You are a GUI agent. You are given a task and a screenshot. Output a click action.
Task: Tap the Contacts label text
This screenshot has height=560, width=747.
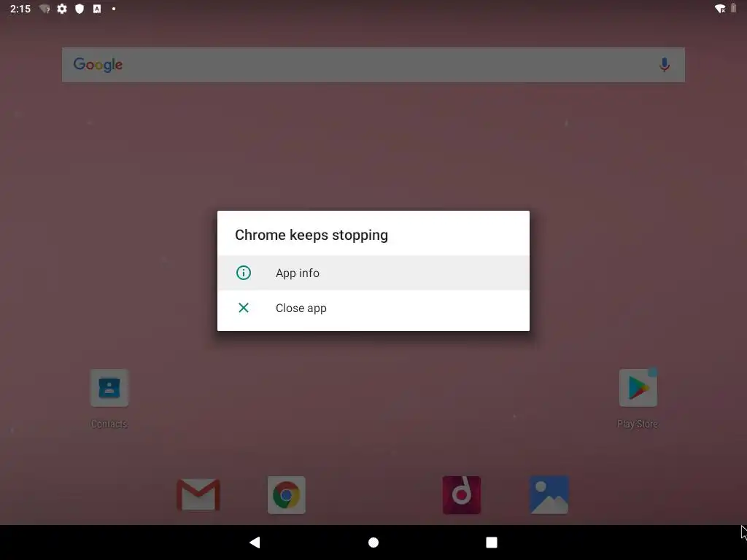coord(109,424)
